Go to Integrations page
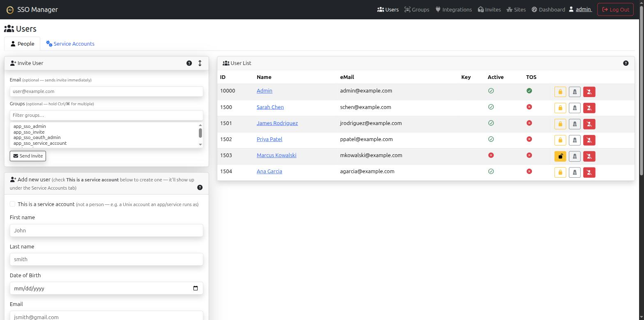 point(453,9)
